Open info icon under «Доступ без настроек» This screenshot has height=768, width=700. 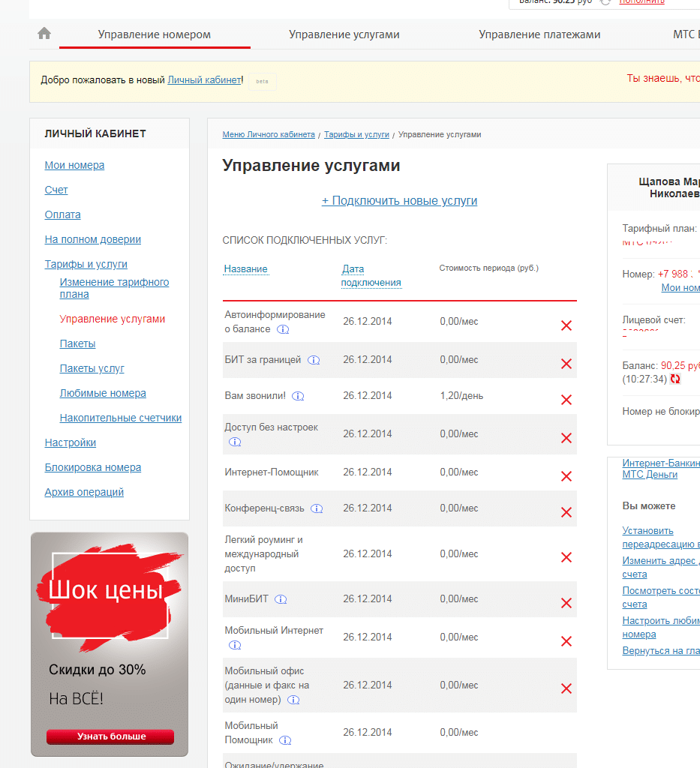pyautogui.click(x=235, y=442)
